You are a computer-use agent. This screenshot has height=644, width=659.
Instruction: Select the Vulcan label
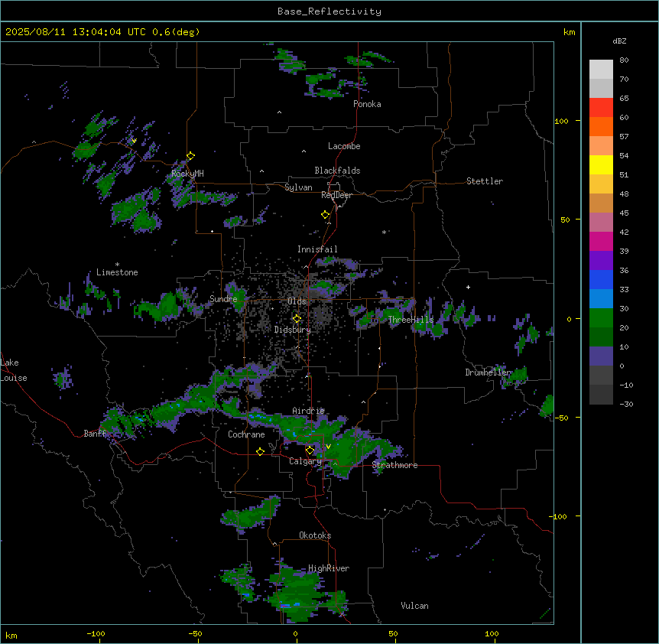click(414, 606)
